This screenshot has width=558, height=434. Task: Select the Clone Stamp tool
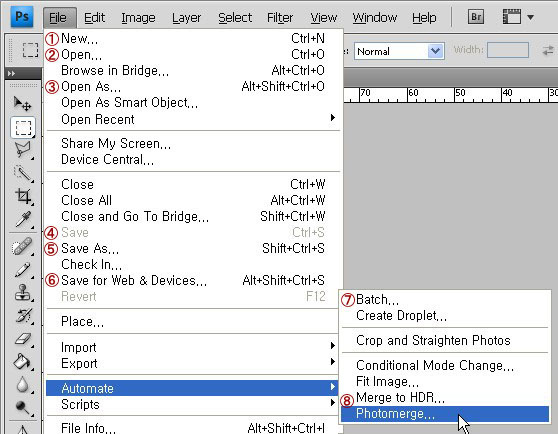(23, 293)
